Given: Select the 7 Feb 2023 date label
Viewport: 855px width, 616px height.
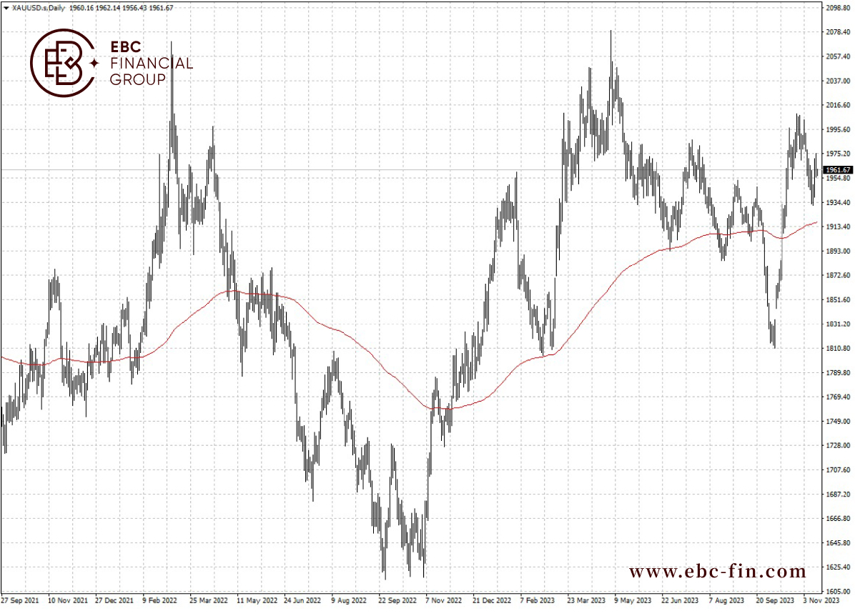Looking at the screenshot, I should click(x=538, y=601).
